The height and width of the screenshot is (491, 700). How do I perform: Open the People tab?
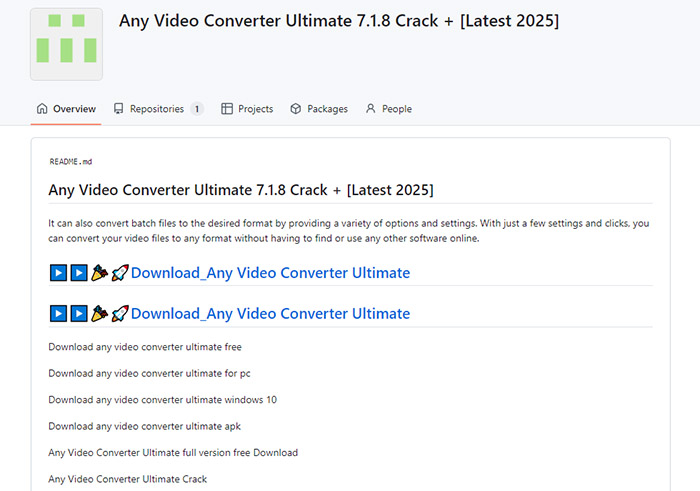pyautogui.click(x=389, y=109)
